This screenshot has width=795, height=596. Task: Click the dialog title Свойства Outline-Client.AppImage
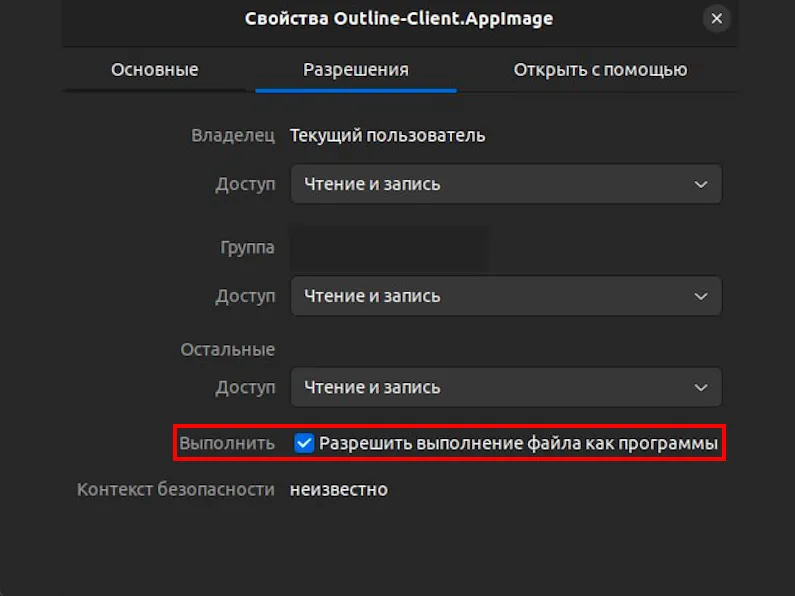click(x=399, y=19)
